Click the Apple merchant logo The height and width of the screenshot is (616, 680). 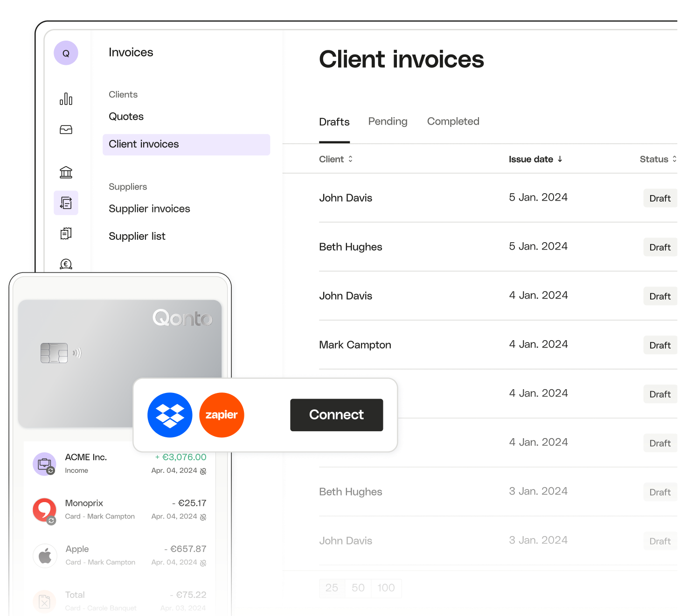pos(45,556)
